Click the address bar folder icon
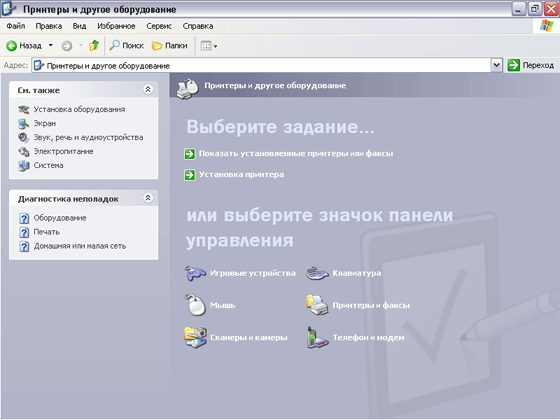 point(39,65)
